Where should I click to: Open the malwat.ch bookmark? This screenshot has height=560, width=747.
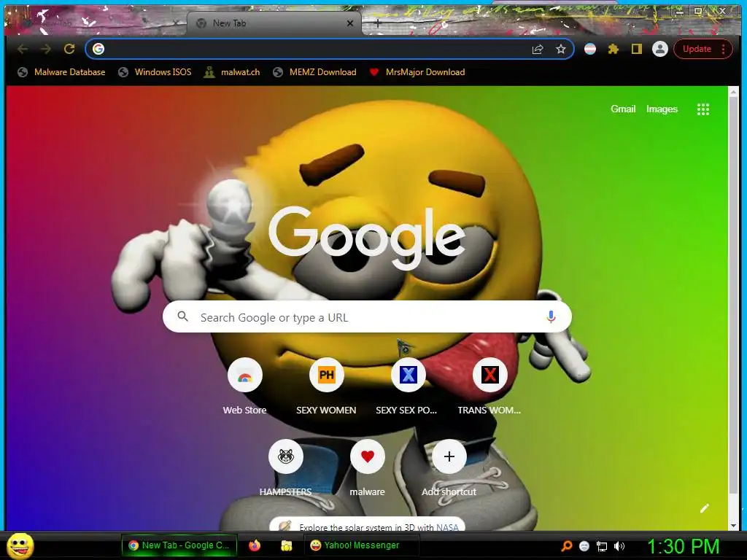click(x=231, y=72)
